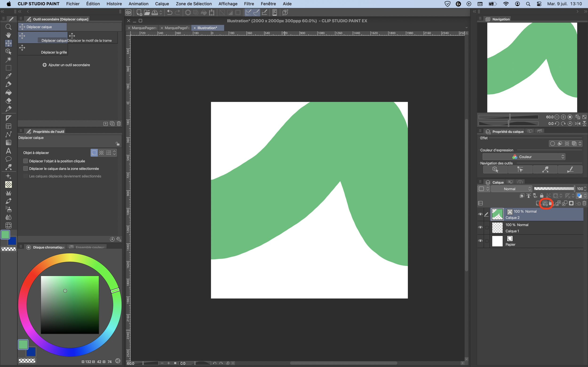
Task: Select the Fill bucket tool
Action: coord(8,93)
